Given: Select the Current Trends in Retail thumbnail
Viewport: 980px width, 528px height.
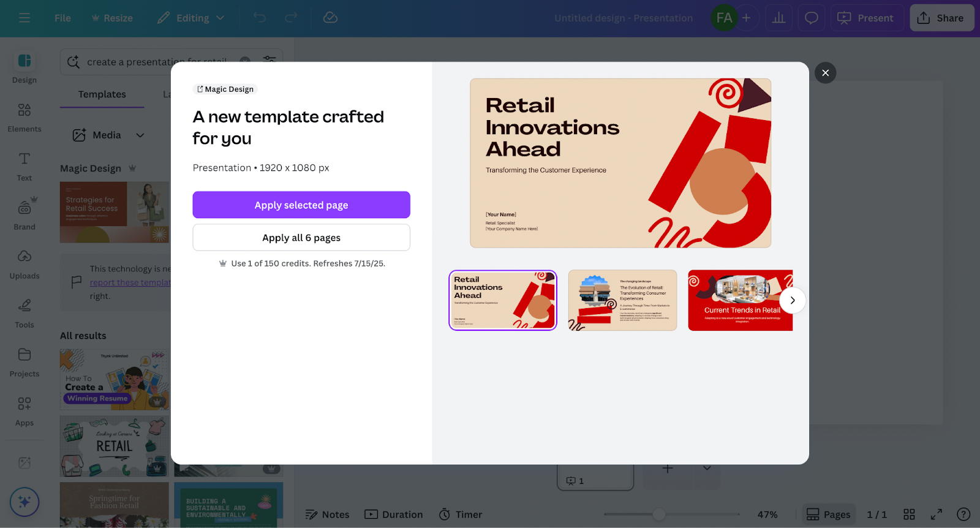Looking at the screenshot, I should tap(740, 300).
